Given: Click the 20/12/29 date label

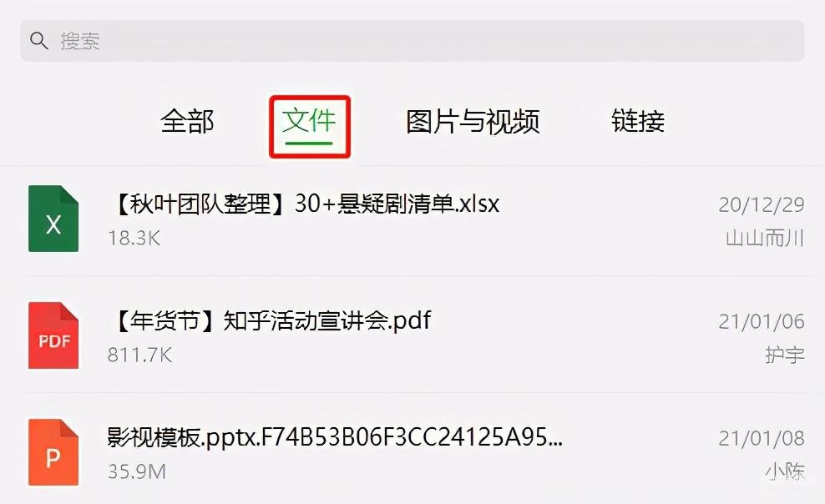Looking at the screenshot, I should tap(762, 204).
